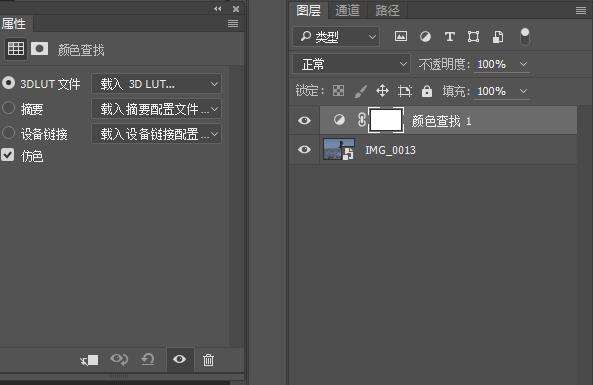The image size is (593, 385).
Task: Filter for type layers T icon
Action: (x=449, y=37)
